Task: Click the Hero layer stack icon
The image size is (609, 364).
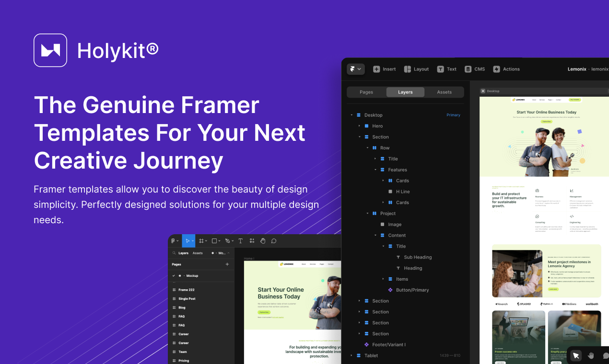Action: (367, 126)
